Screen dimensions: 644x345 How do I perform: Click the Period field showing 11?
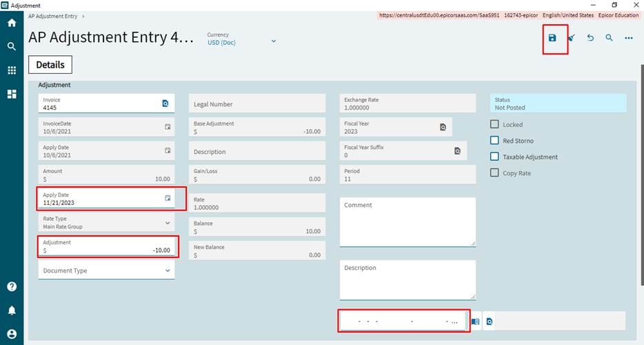407,175
